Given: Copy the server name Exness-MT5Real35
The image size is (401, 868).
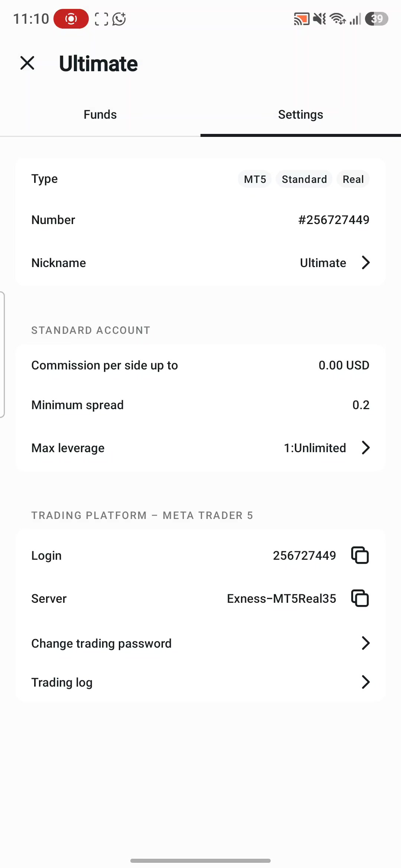Looking at the screenshot, I should point(360,598).
